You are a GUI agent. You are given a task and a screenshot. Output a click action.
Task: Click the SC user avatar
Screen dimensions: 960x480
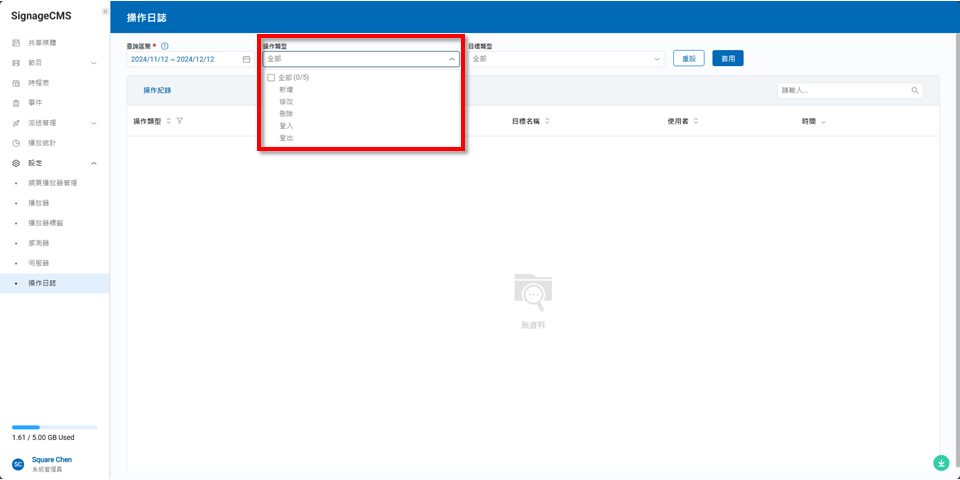[x=18, y=464]
